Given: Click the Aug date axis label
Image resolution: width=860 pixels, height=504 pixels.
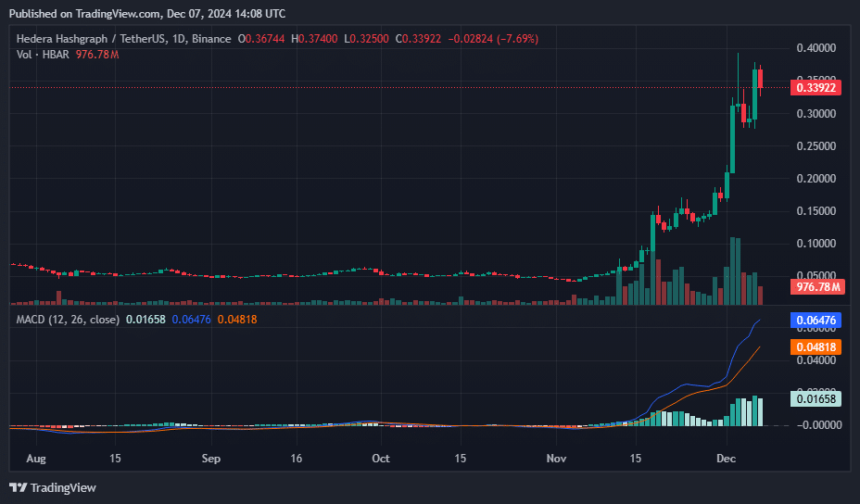Looking at the screenshot, I should 36,459.
